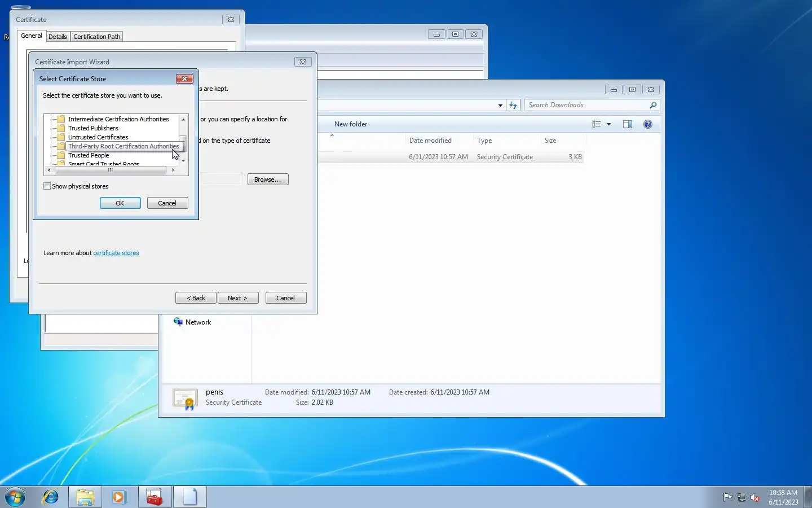Image resolution: width=812 pixels, height=508 pixels.
Task: Close the Certificate window
Action: (x=231, y=19)
